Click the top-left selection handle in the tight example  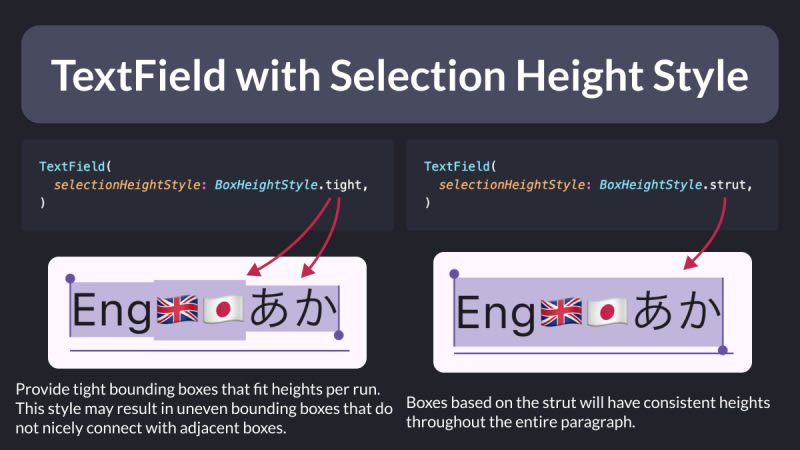click(69, 278)
